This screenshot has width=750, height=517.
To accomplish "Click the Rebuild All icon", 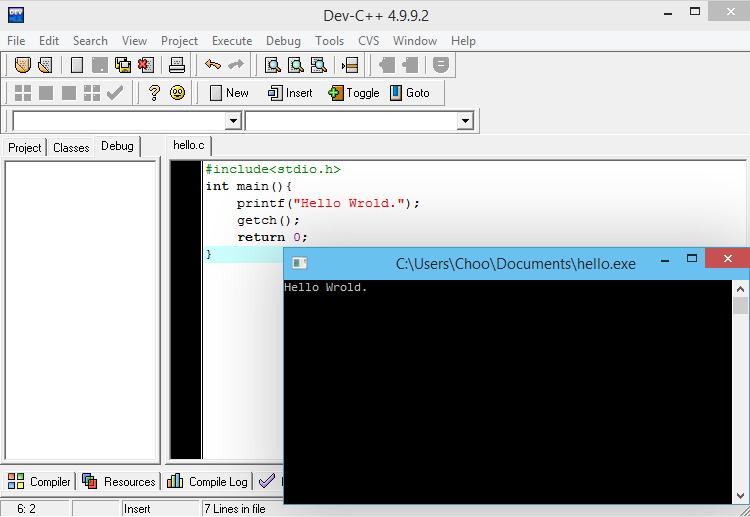I will click(92, 93).
